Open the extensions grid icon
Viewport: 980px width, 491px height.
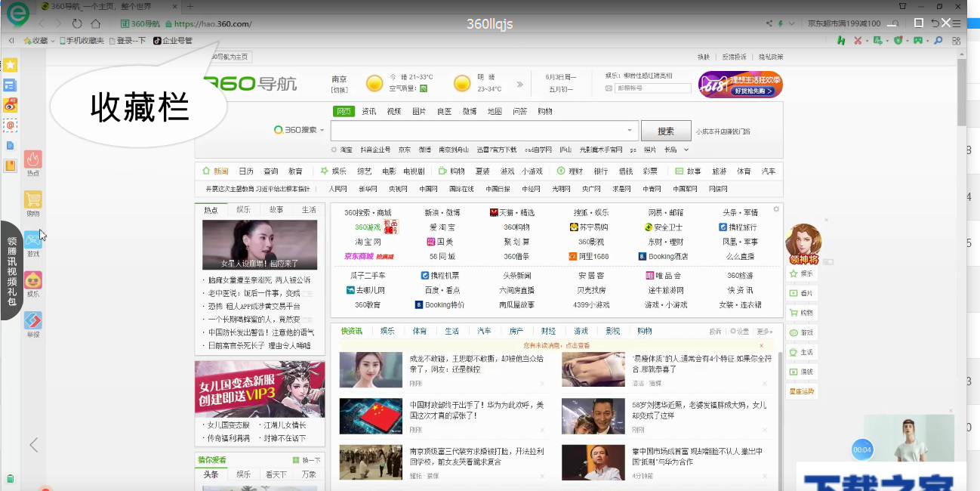click(x=956, y=39)
